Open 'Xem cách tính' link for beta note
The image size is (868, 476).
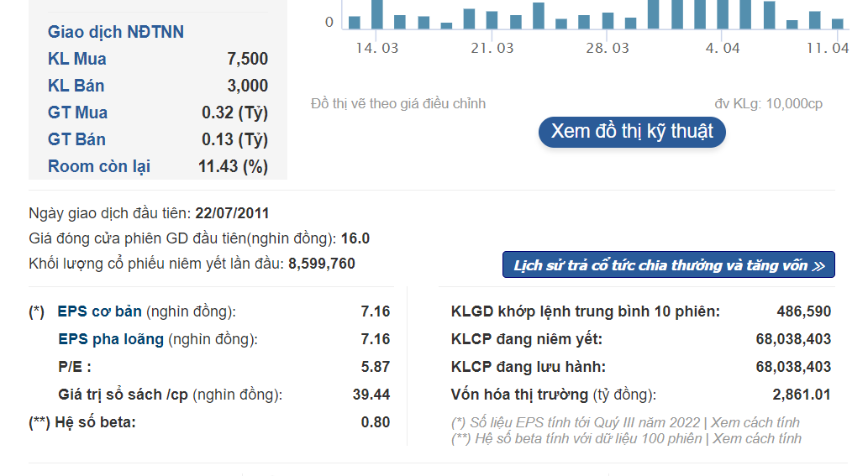757,438
